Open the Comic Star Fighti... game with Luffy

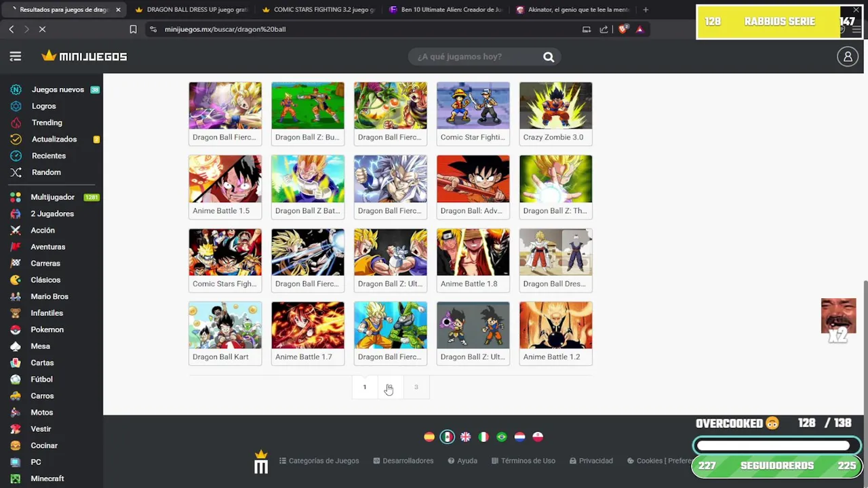tap(473, 113)
